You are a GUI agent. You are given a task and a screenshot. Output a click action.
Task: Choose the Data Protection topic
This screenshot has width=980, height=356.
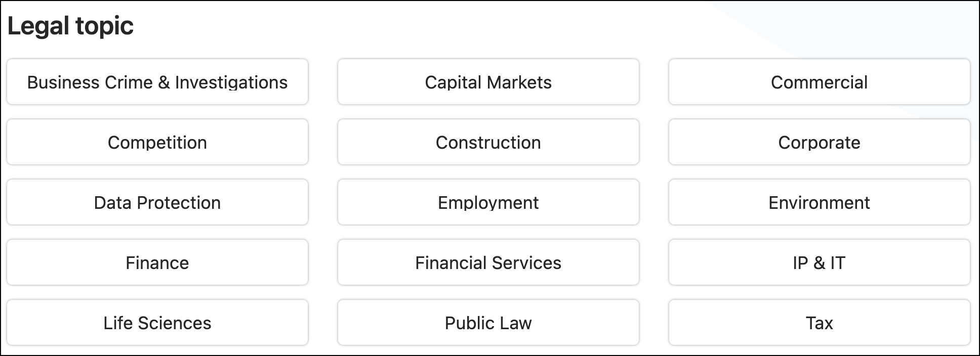click(x=157, y=202)
